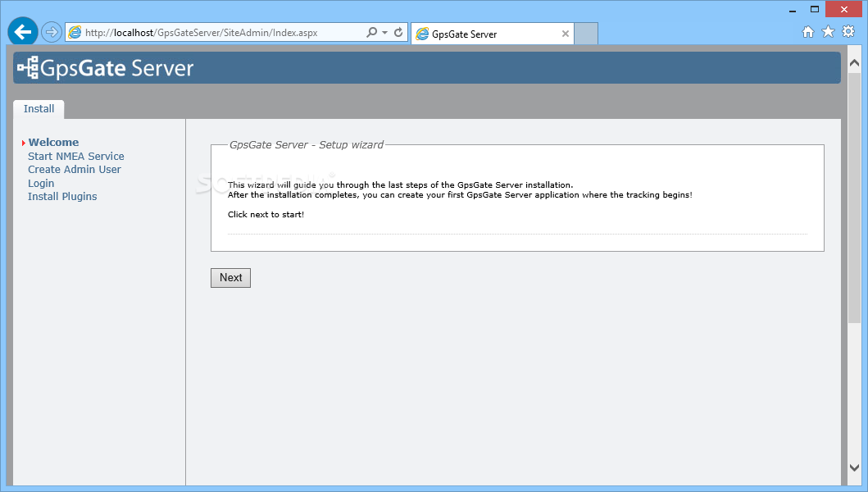This screenshot has height=492, width=868.
Task: Open the address bar autocomplete dropdown arrow
Action: coord(384,32)
